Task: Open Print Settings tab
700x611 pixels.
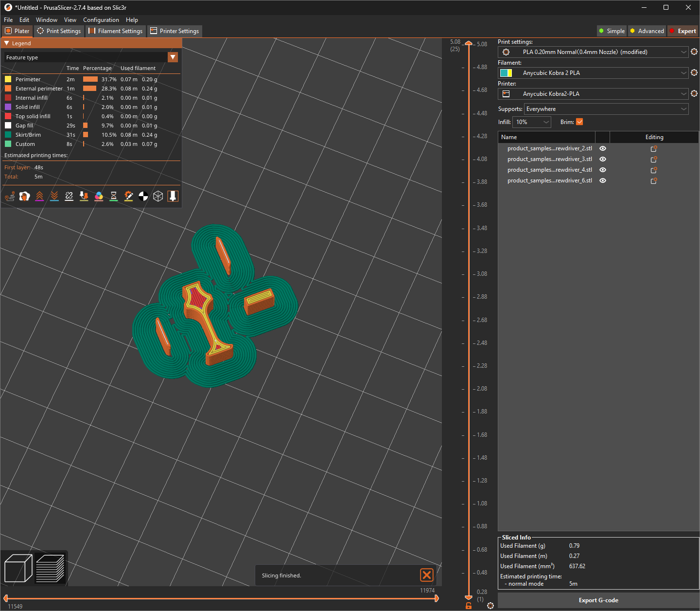Action: pos(59,31)
